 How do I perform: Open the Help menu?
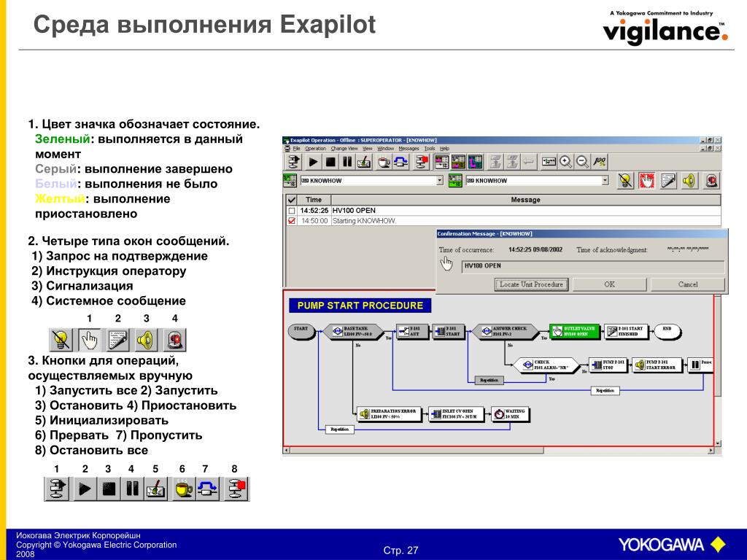444,149
